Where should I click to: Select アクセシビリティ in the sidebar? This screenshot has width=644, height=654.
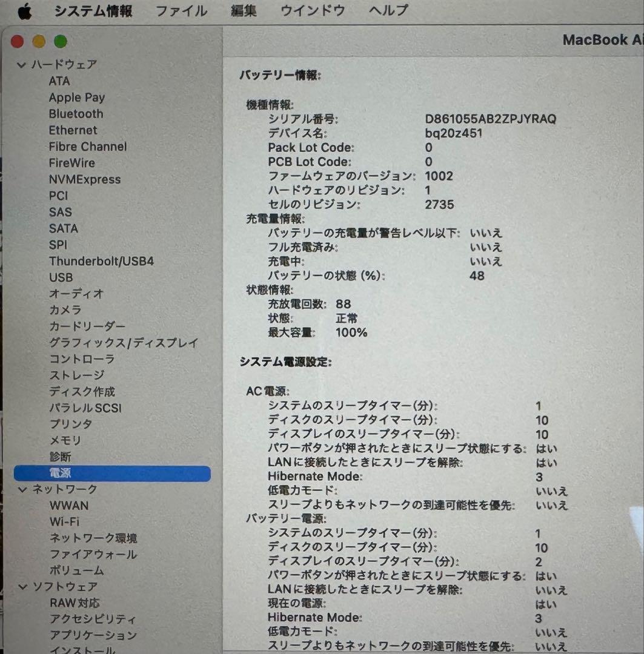93,619
